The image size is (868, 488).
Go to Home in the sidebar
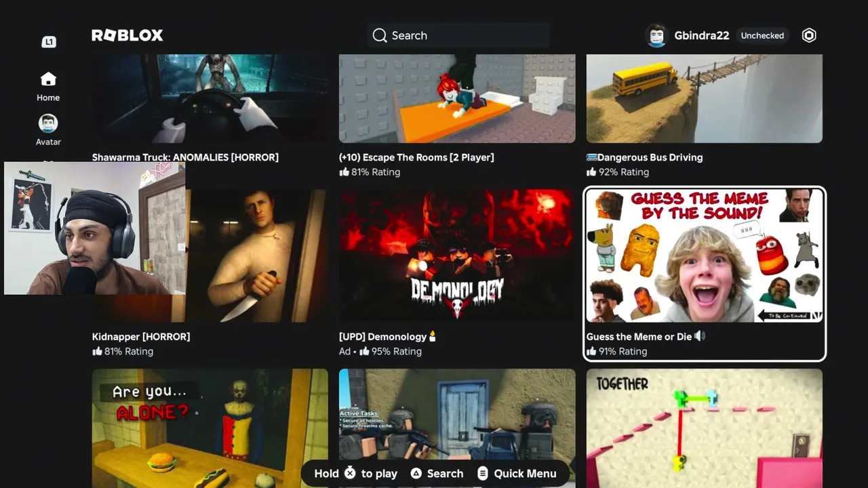[48, 87]
